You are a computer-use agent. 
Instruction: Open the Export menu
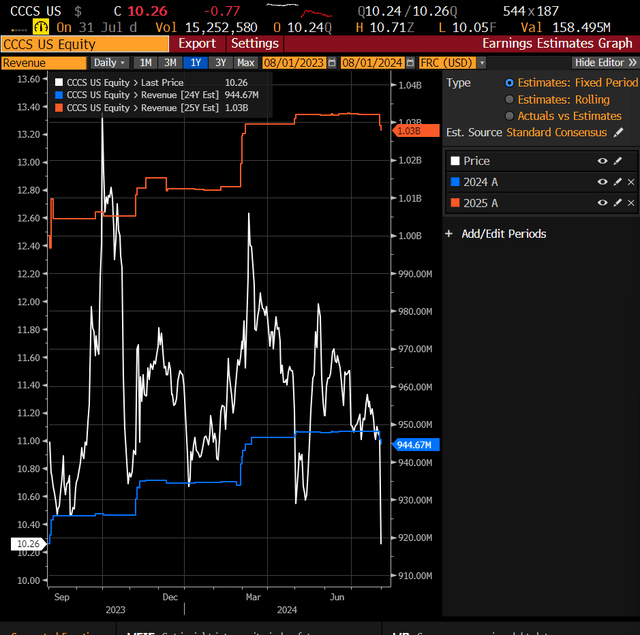pos(197,44)
